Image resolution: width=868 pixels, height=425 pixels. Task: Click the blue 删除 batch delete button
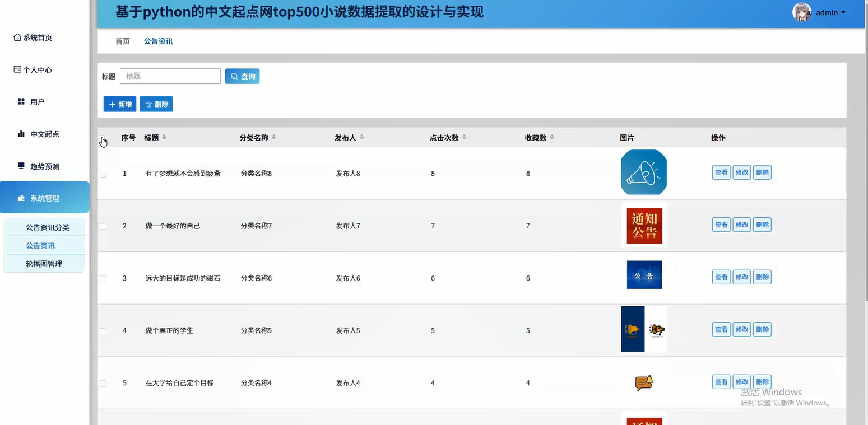coord(156,104)
